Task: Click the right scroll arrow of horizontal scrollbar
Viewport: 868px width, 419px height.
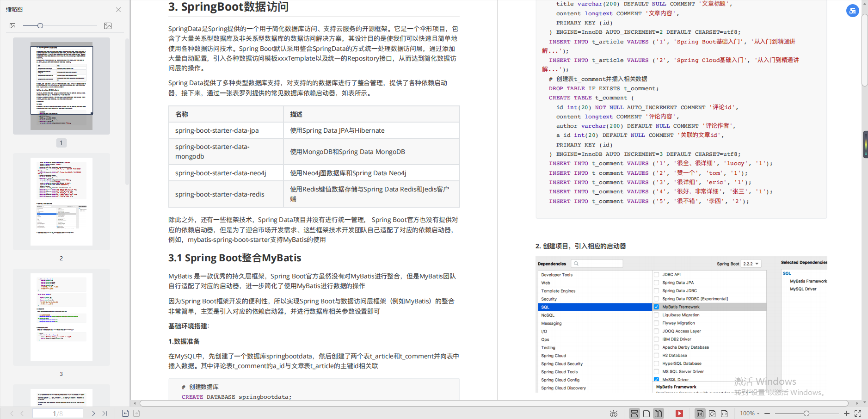Action: 857,403
